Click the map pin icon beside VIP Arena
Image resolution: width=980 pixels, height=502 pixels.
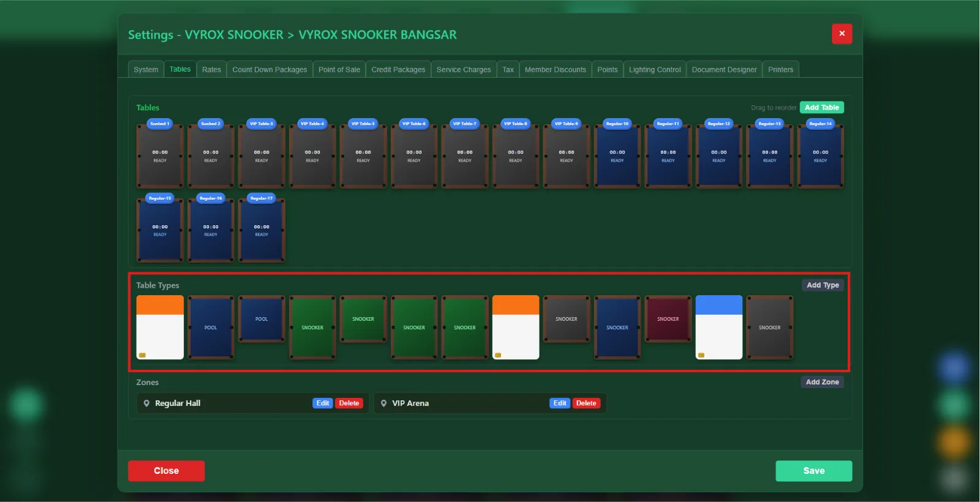383,403
